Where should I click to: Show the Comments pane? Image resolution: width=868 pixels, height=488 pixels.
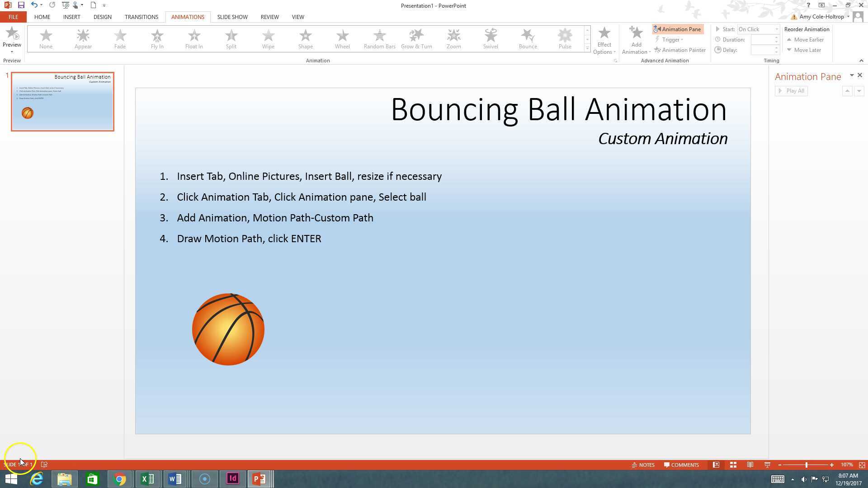coord(682,465)
